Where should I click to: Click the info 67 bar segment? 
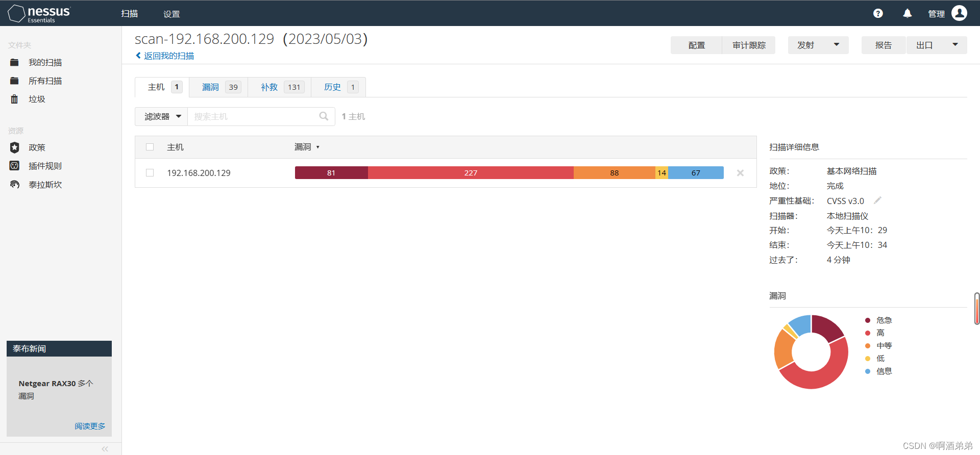(696, 172)
